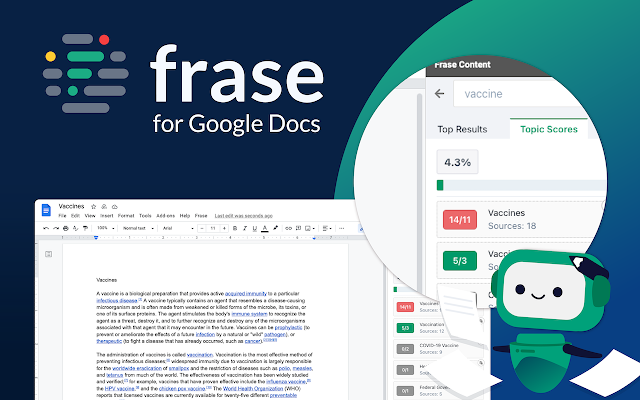Open the Tools menu

[145, 216]
